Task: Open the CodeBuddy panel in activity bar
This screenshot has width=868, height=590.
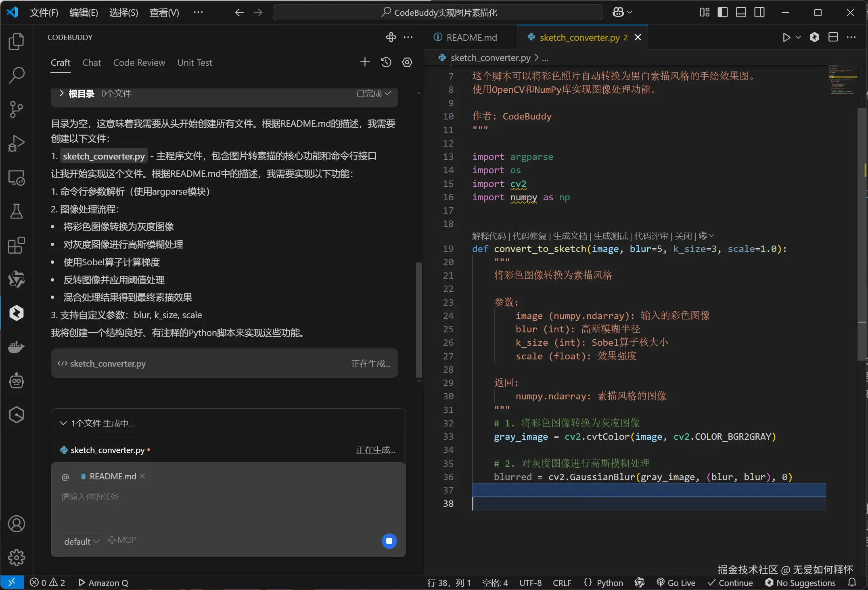Action: point(16,313)
